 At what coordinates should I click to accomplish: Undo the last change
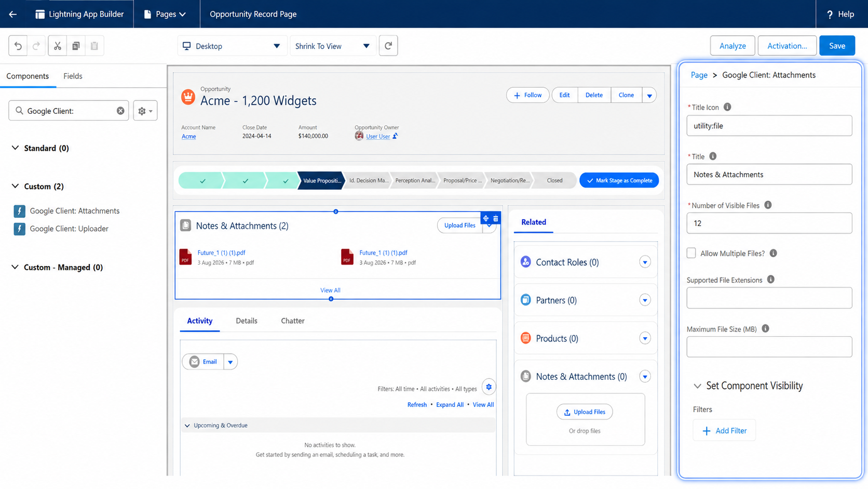pos(18,46)
